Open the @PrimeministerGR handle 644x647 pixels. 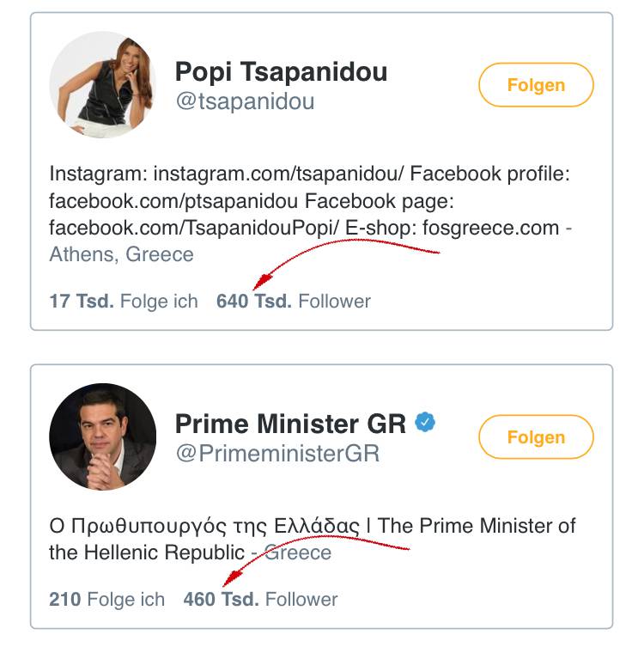point(277,454)
